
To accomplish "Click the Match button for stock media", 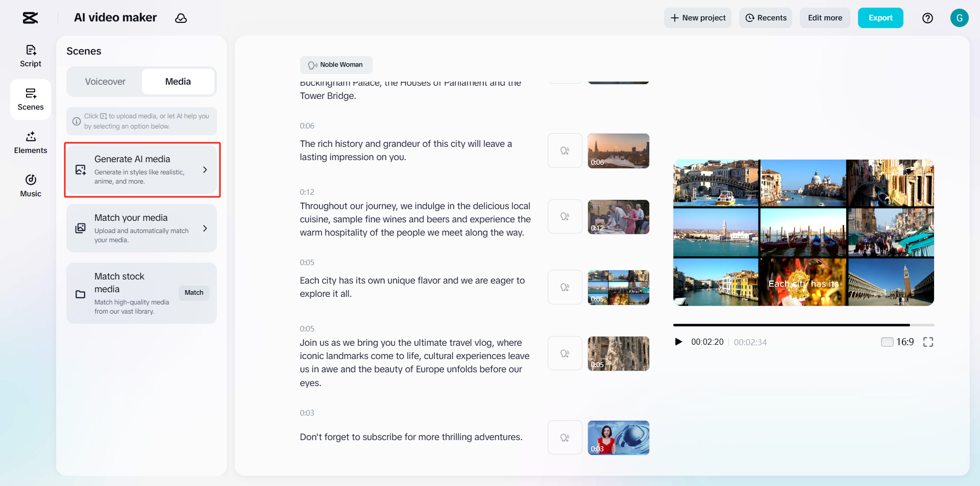I will pos(194,293).
